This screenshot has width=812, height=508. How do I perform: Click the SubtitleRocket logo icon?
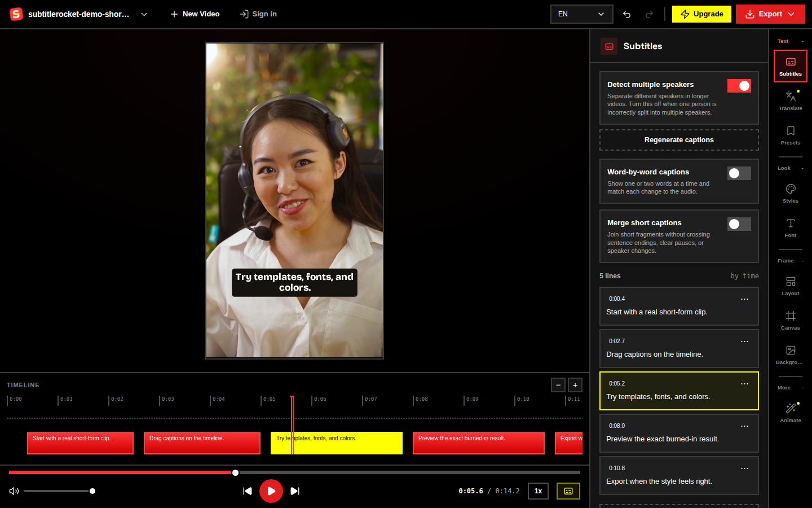point(16,14)
